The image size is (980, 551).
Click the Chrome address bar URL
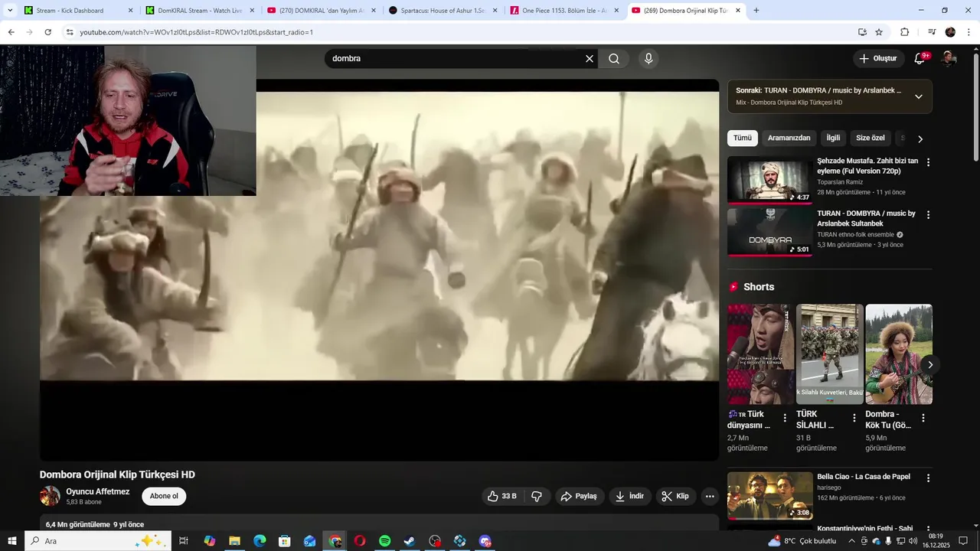(x=197, y=32)
